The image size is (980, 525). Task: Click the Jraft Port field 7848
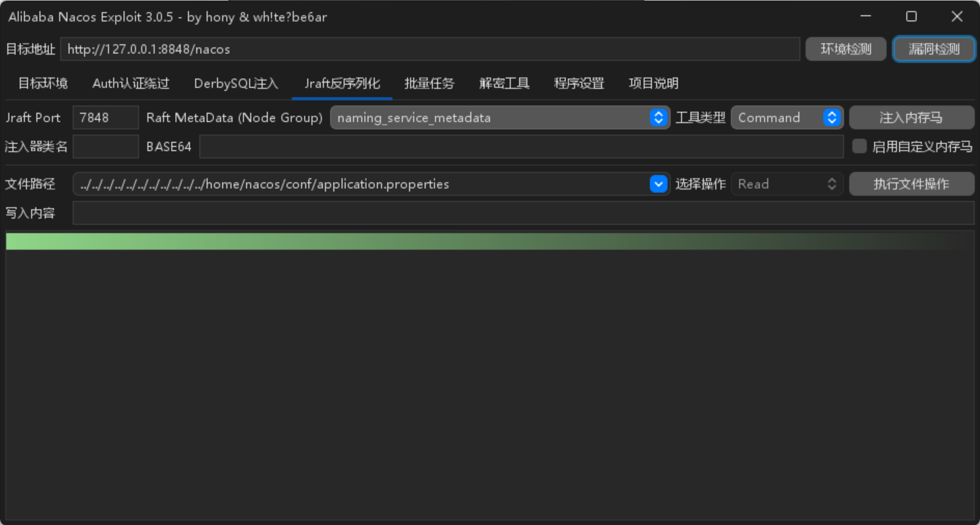click(106, 118)
